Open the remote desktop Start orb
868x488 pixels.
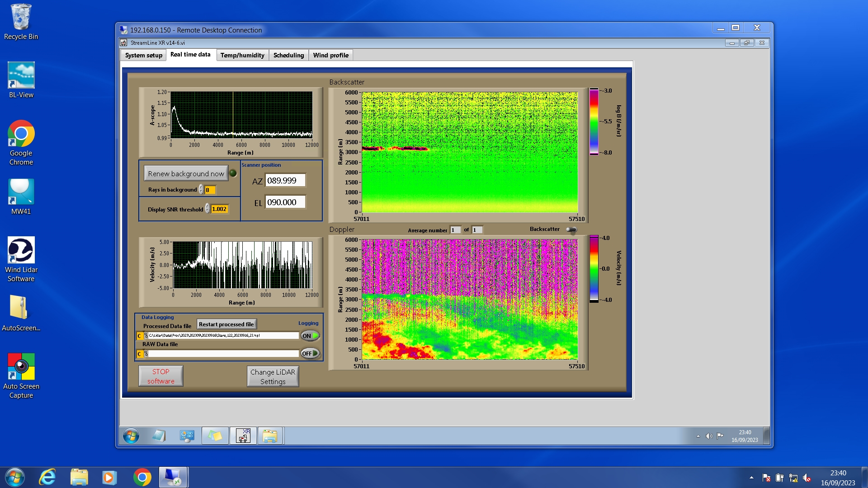[x=131, y=436]
